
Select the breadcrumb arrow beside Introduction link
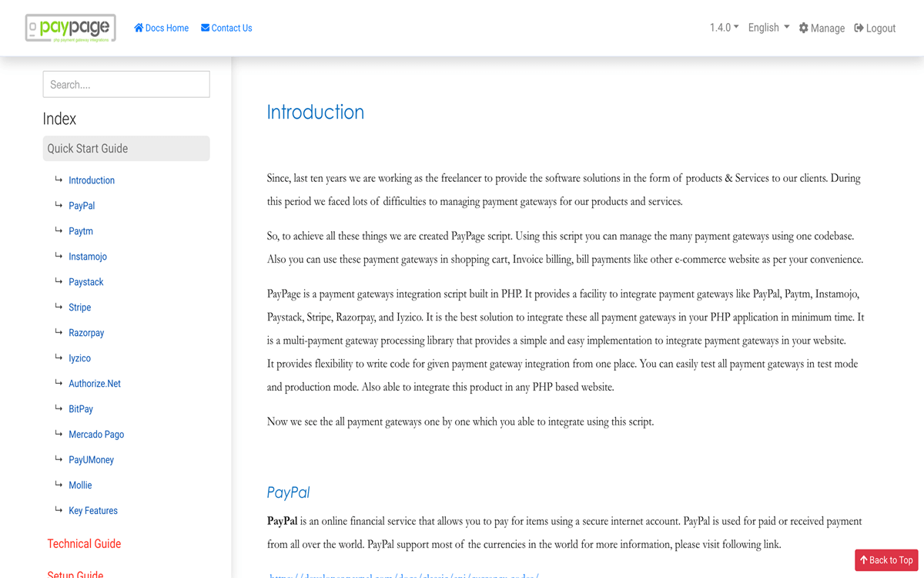click(x=59, y=179)
